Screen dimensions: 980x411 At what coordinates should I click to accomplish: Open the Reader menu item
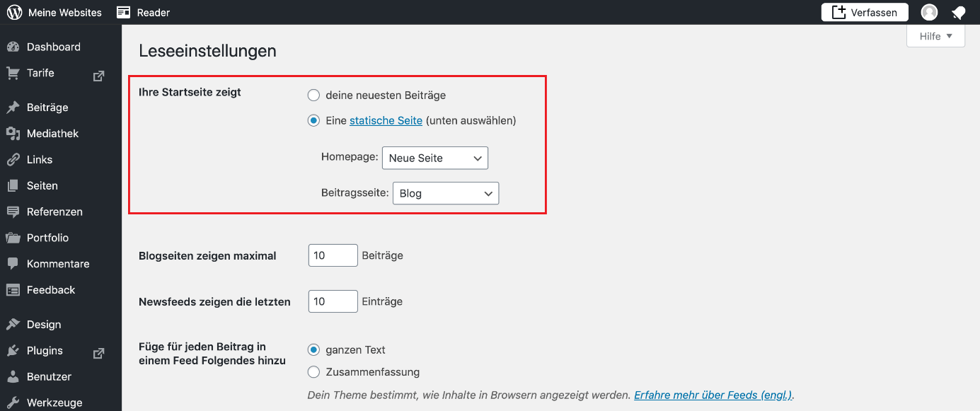point(144,12)
